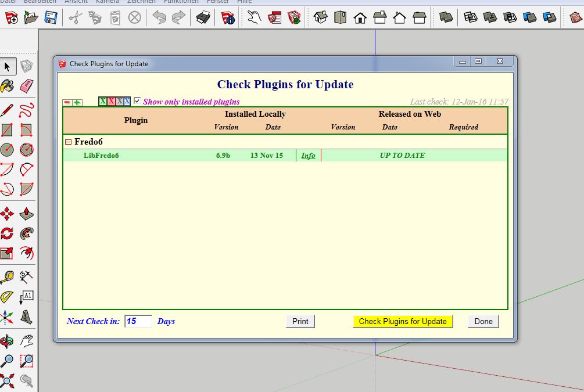Click the Next Check in days field
The image size is (584, 392).
[138, 321]
